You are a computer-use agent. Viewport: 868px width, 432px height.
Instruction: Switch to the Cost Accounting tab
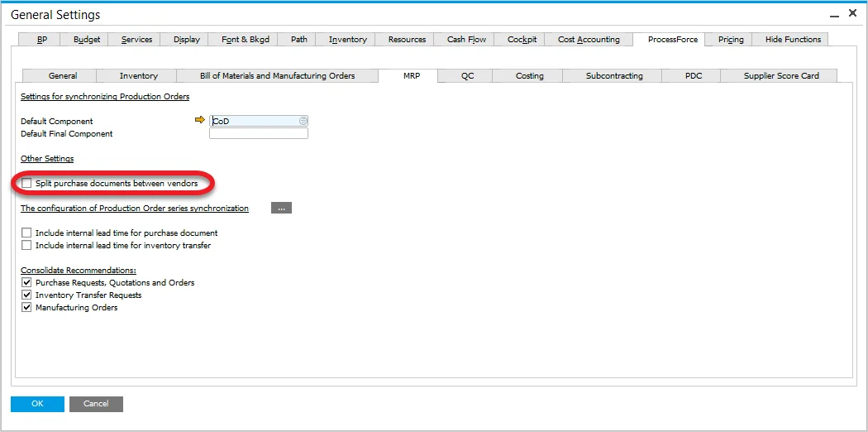[x=588, y=40]
